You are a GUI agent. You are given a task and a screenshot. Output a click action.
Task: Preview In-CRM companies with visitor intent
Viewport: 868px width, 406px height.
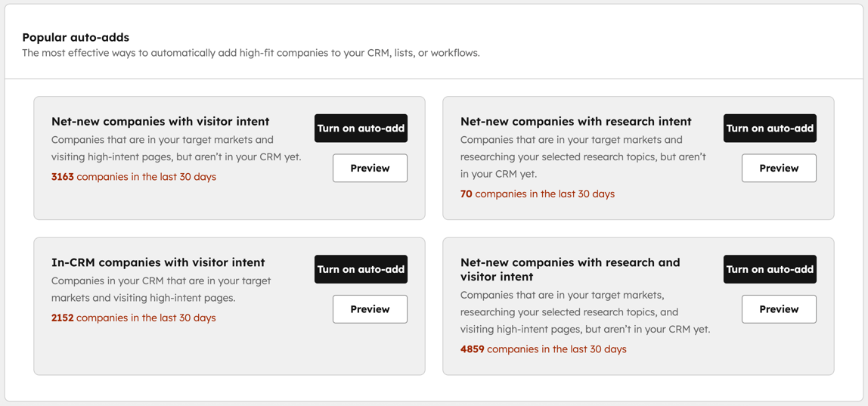(x=370, y=309)
